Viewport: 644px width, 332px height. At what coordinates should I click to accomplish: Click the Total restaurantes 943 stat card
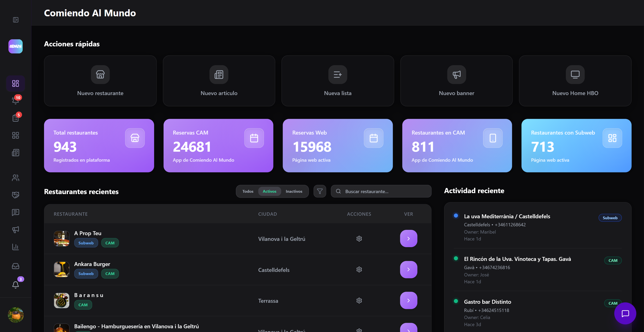[x=99, y=146]
